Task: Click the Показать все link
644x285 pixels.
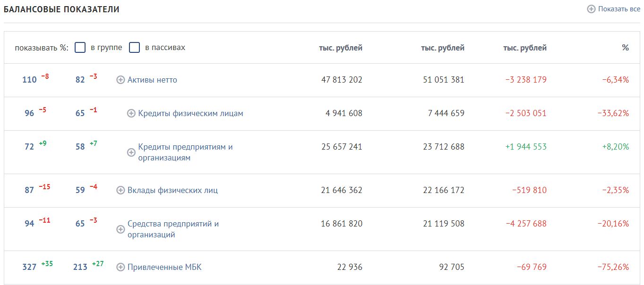Action: (619, 9)
